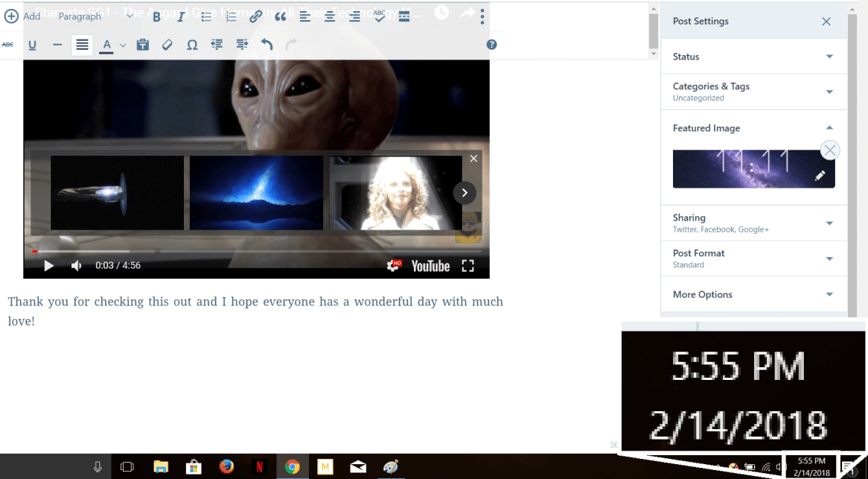Toggle strikethrough formatting
The width and height of the screenshot is (868, 479).
click(7, 45)
